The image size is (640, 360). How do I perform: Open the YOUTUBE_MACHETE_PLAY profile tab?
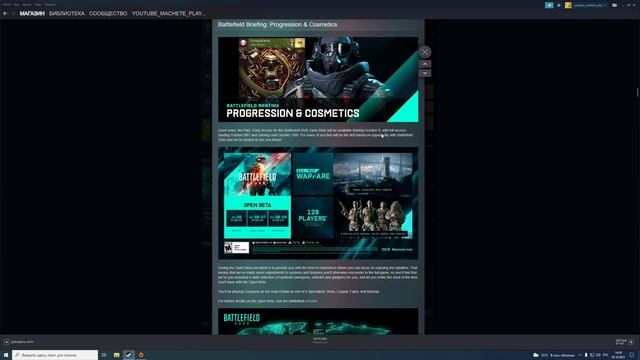(x=169, y=13)
